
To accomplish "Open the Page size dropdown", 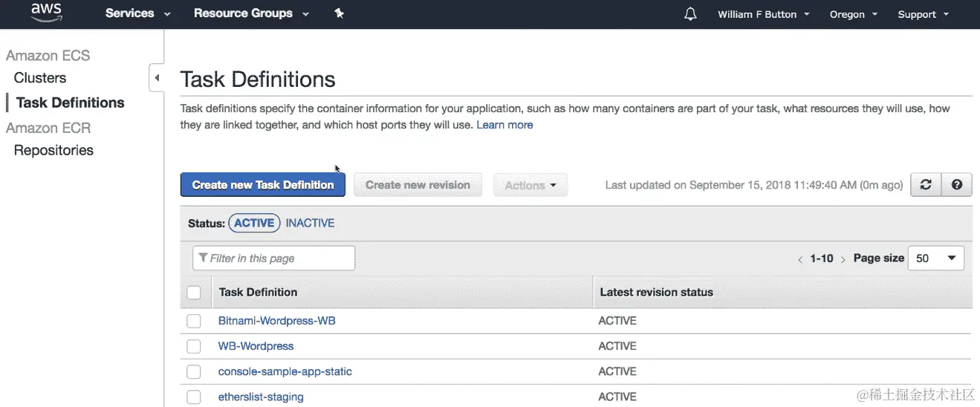I will [935, 258].
